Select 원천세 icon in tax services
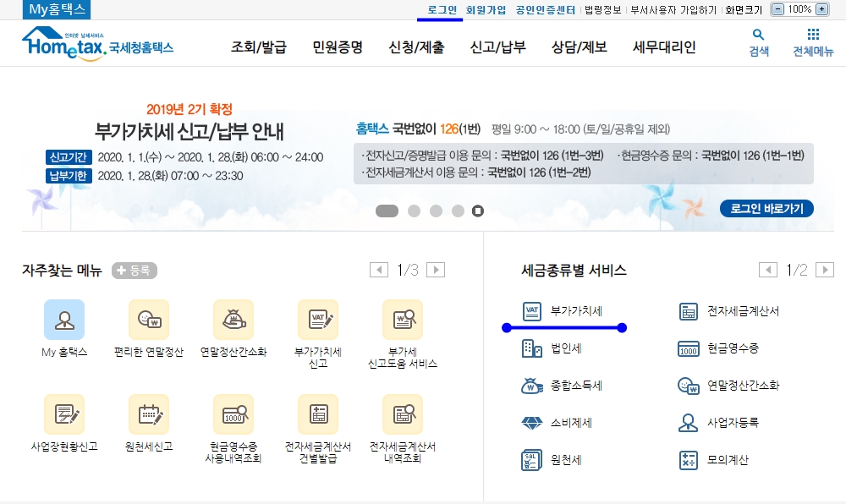The image size is (846, 504). point(532,460)
